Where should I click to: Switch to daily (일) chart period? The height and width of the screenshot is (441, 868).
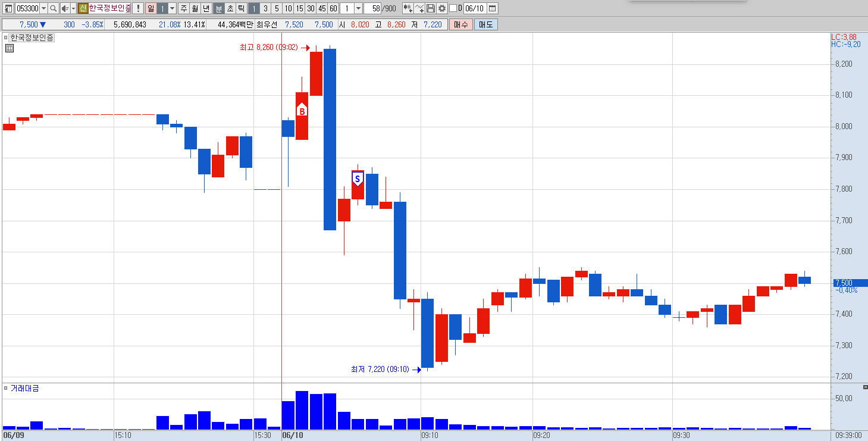(151, 8)
